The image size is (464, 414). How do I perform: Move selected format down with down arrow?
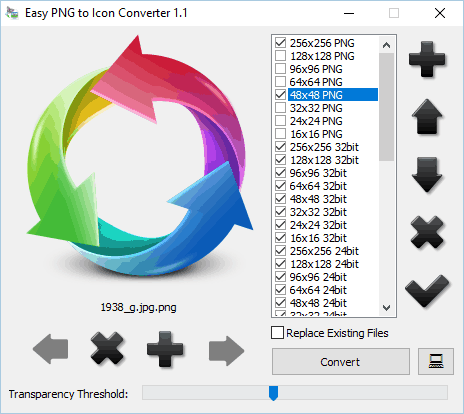tap(427, 175)
